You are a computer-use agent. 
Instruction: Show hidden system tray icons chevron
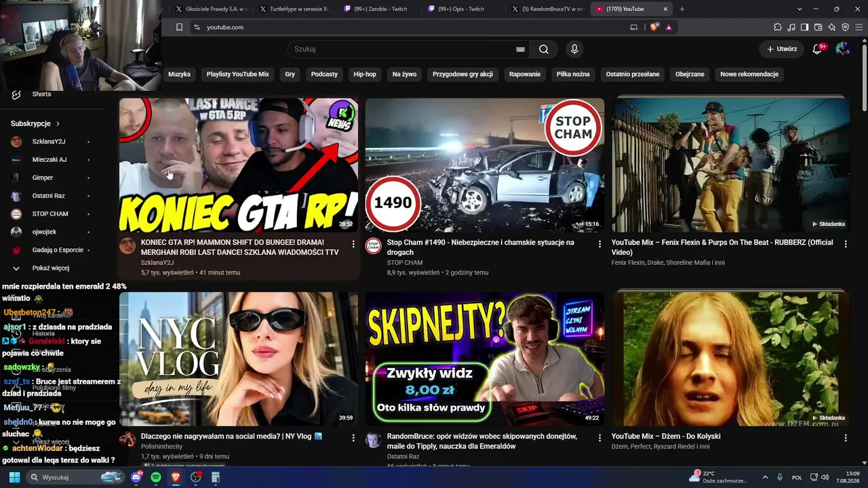point(766,477)
